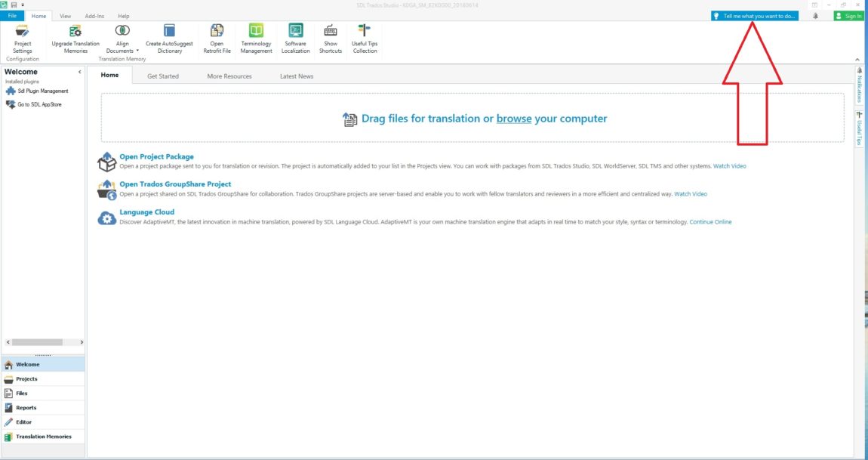868x460 pixels.
Task: Click the Tell me what you want field
Action: coord(755,16)
